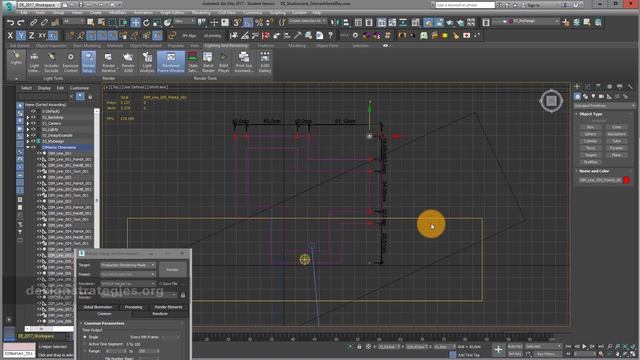
Task: Click the Redo arrow in the main toolbar
Action: click(x=20, y=22)
